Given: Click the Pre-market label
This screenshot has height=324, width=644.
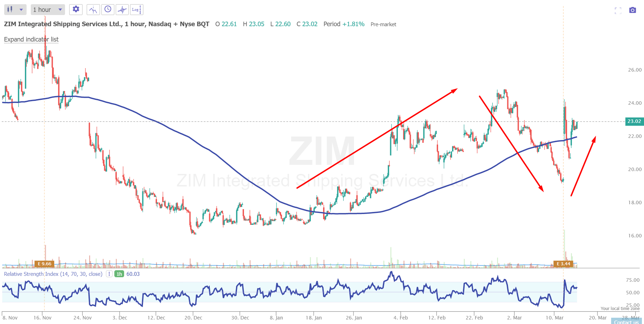Looking at the screenshot, I should (x=384, y=24).
